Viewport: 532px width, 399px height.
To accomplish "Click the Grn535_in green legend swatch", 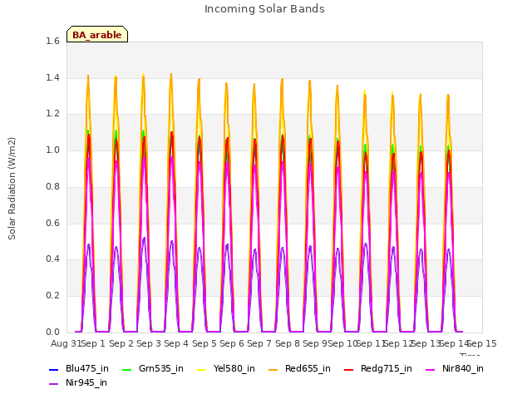I will (x=127, y=370).
